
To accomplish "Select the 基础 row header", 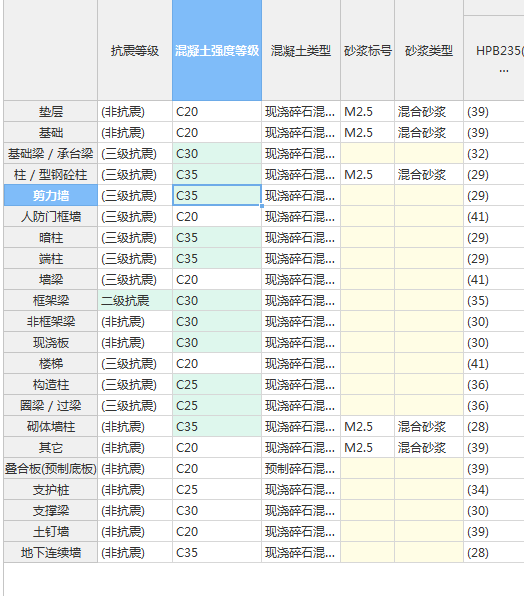I will click(51, 133).
